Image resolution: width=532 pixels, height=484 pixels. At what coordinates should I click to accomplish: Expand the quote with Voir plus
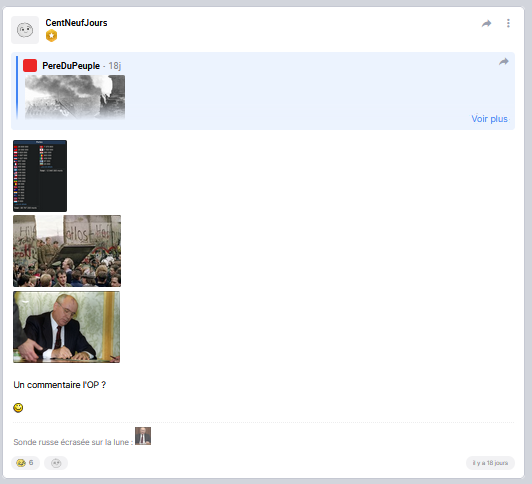coord(490,119)
